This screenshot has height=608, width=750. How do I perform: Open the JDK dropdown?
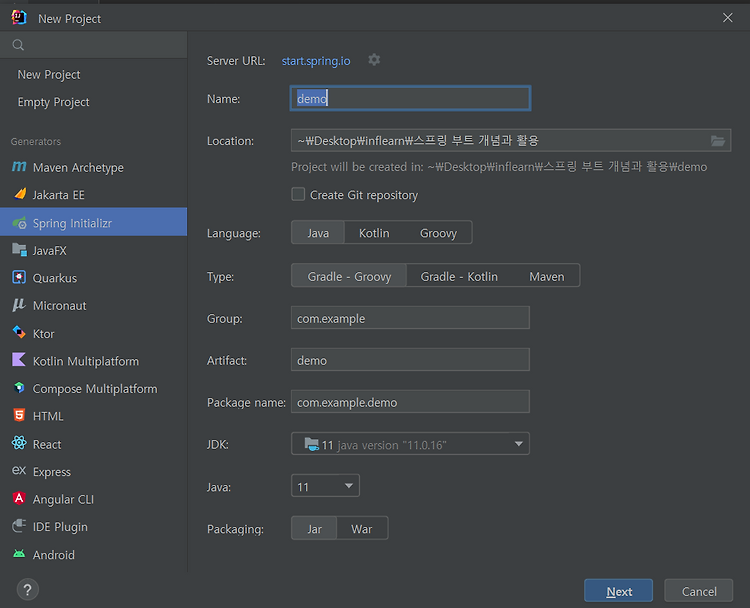(410, 444)
